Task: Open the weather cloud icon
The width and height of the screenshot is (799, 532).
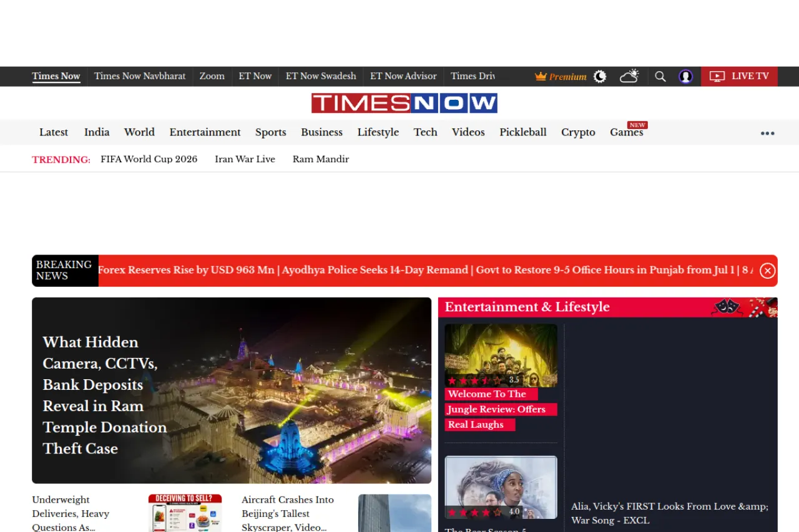Action: pos(629,76)
